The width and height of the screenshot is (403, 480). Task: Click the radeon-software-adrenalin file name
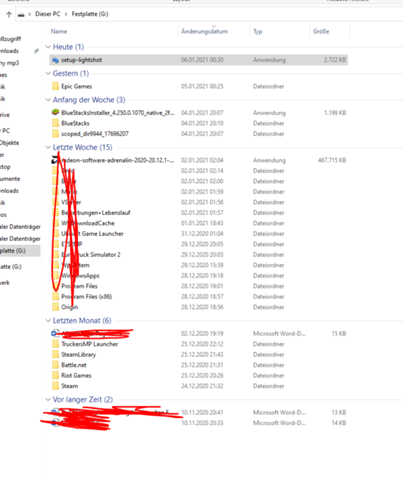(x=118, y=160)
